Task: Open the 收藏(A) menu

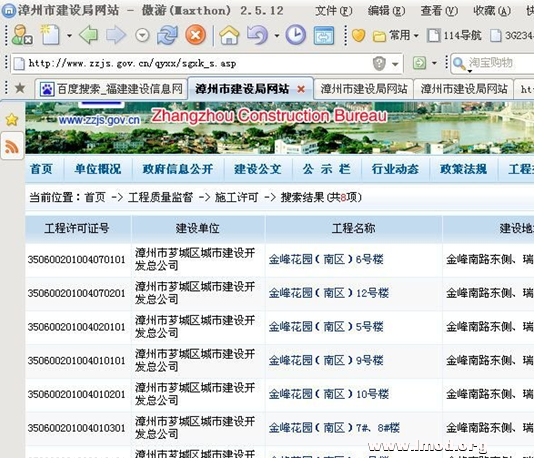Action: [492, 11]
